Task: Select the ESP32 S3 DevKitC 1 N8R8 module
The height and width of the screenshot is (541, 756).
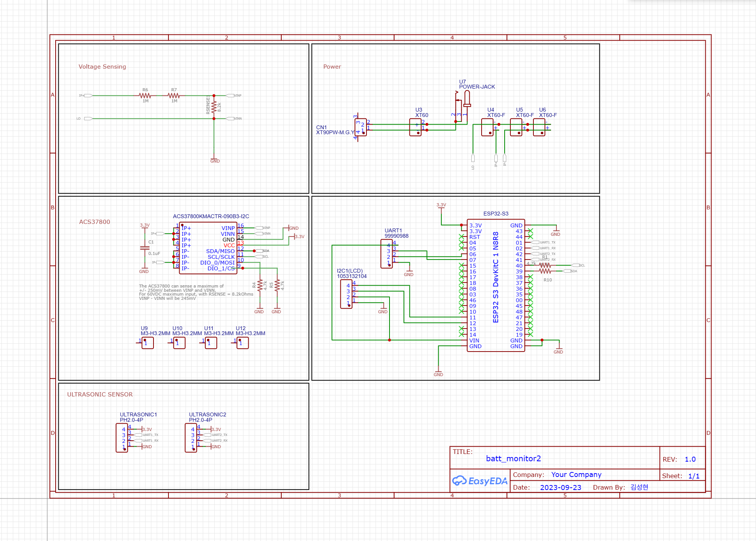Action: (x=496, y=286)
